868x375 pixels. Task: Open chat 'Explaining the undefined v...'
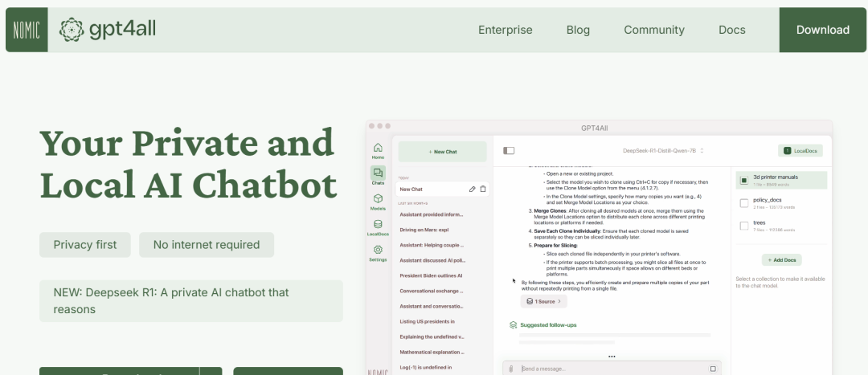click(432, 336)
